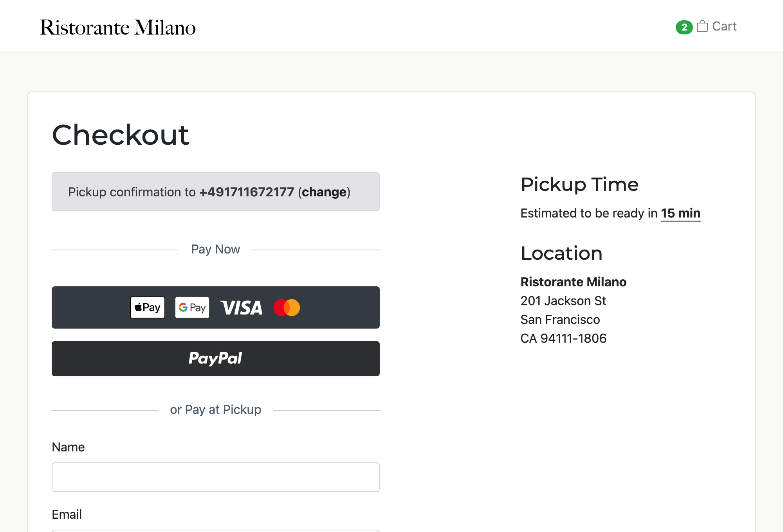Click the Google Pay icon
Screen dimensions: 783x532
192,307
